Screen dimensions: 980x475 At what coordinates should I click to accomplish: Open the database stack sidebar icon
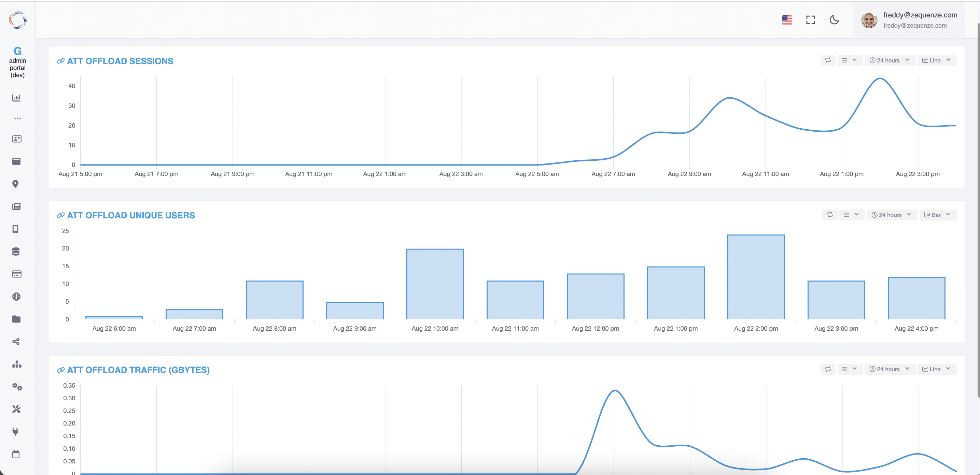[x=16, y=251]
